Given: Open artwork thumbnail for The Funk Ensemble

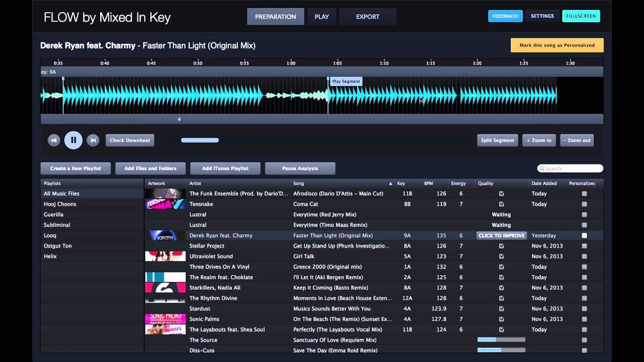Looking at the screenshot, I should coord(166,194).
